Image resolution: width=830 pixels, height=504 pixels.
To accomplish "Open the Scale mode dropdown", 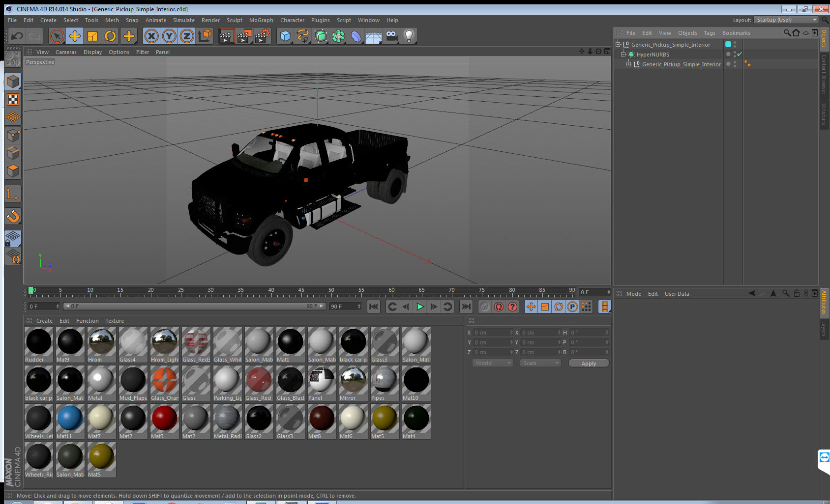I will (x=540, y=363).
